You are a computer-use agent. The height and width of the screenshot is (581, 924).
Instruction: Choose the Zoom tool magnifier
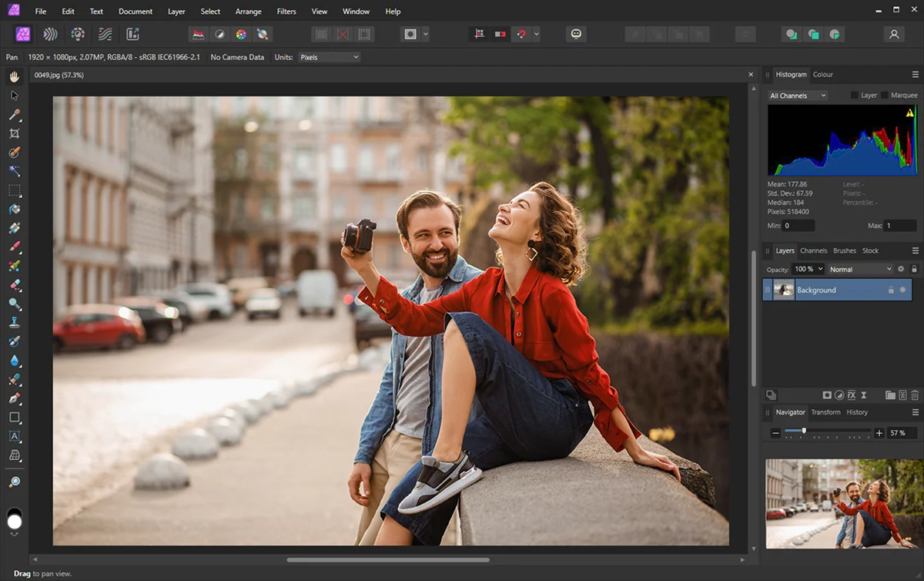tap(15, 482)
